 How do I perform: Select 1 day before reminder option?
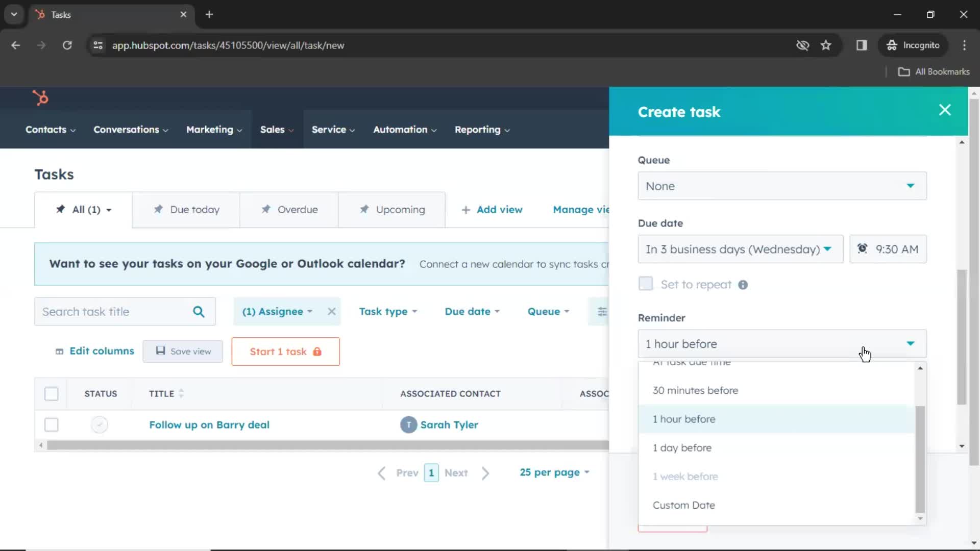click(682, 447)
